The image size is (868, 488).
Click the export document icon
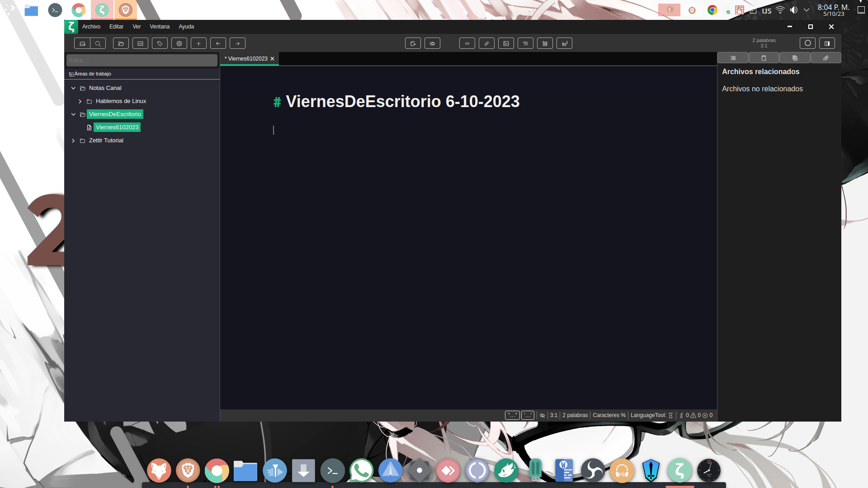pos(413,43)
